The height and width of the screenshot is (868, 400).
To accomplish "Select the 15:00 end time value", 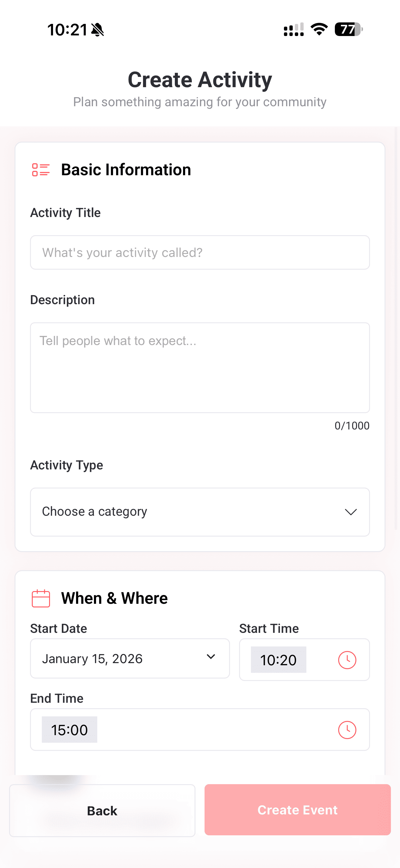I will tap(69, 730).
